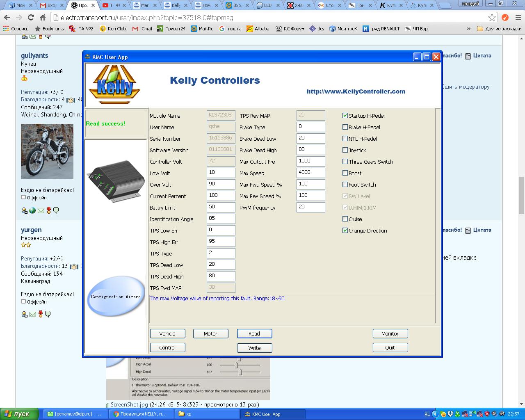Screen dimensions: 525x420
Task: Reload the page in Chrome
Action: 31,18
